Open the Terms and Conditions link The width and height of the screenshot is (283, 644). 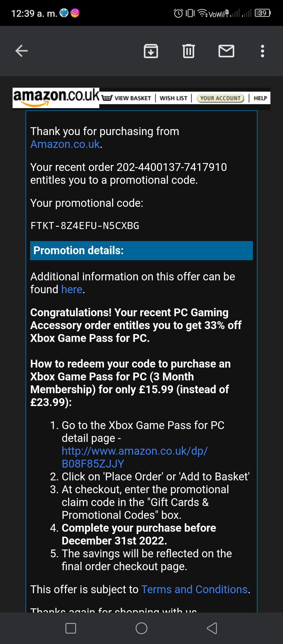[x=194, y=589]
